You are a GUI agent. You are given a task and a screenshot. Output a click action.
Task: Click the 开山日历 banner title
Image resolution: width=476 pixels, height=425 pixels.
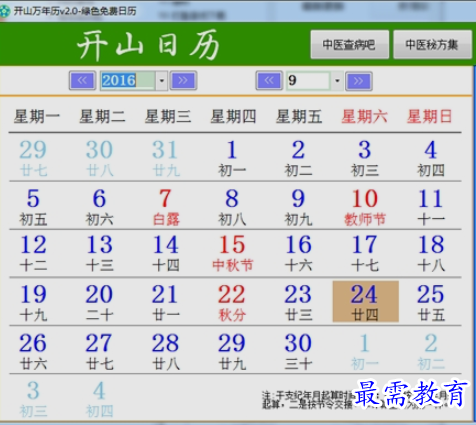[148, 45]
